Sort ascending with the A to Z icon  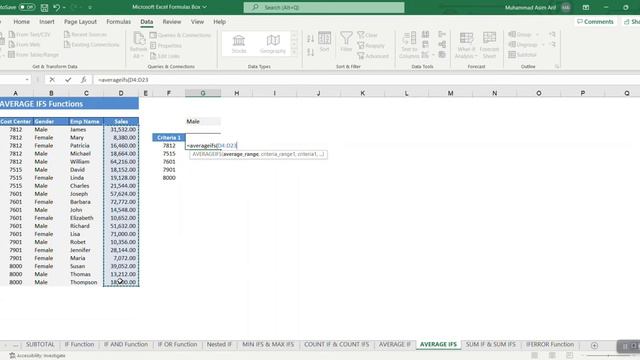point(311,39)
